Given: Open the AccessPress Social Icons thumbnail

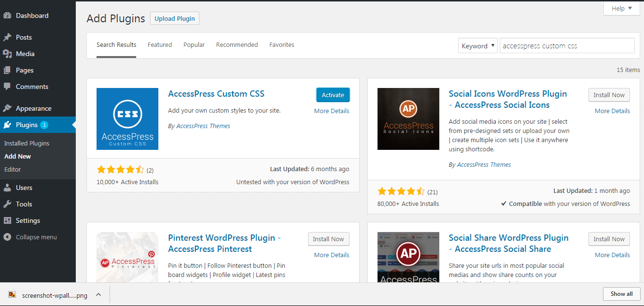Looking at the screenshot, I should pos(408,119).
